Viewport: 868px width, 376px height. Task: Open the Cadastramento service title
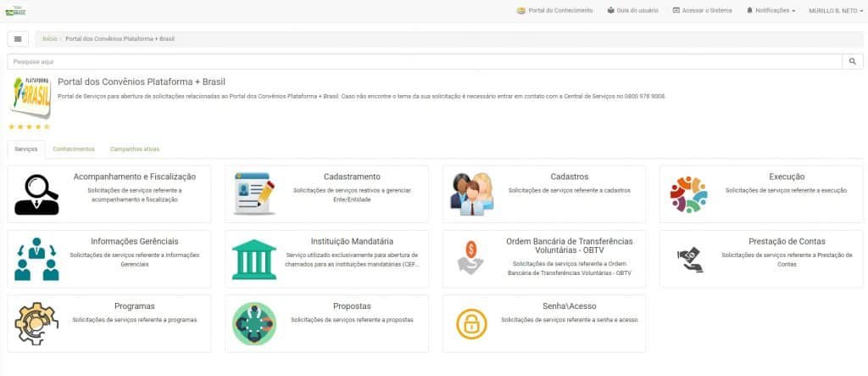(352, 177)
